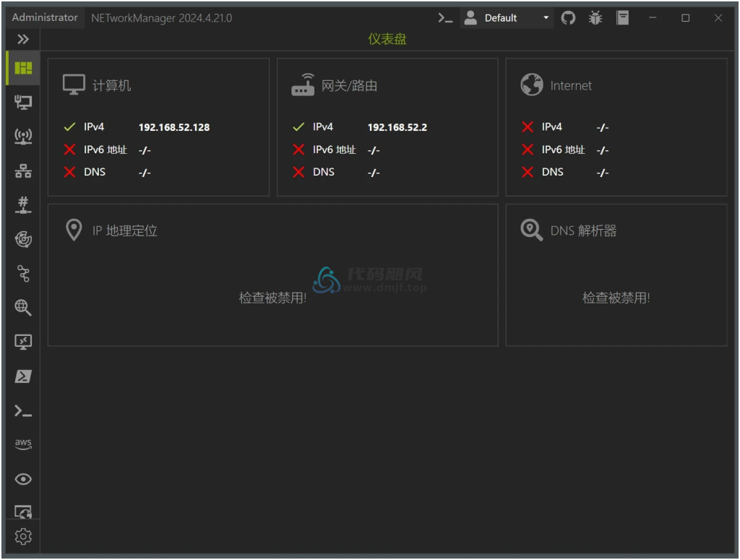Open the documentation icon in title bar
The width and height of the screenshot is (740, 560).
pos(622,18)
